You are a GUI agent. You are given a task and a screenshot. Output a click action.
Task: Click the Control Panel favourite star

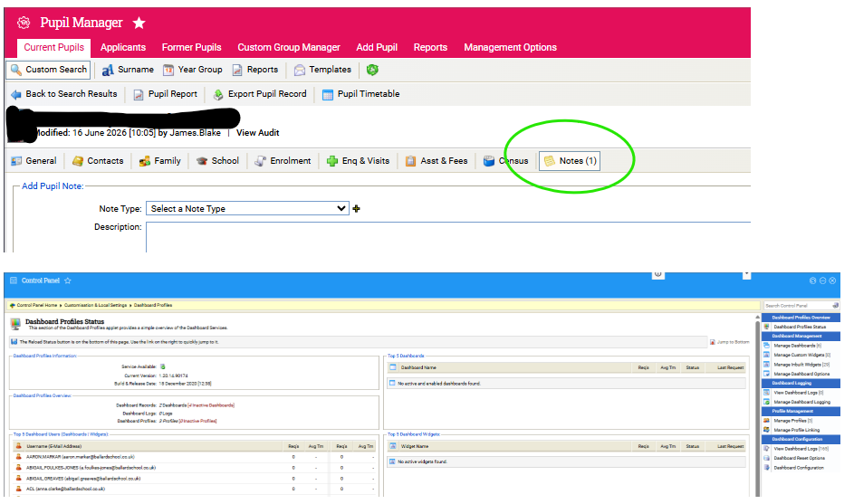[x=68, y=281]
